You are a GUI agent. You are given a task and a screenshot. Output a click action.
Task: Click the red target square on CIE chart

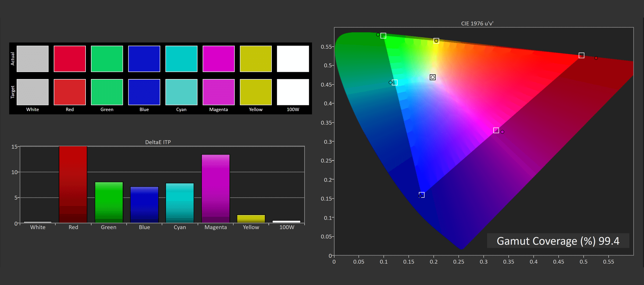click(581, 55)
